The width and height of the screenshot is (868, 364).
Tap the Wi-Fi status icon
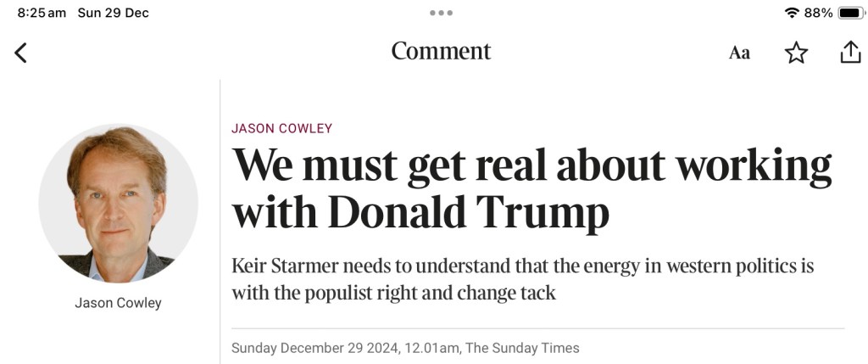tap(792, 13)
